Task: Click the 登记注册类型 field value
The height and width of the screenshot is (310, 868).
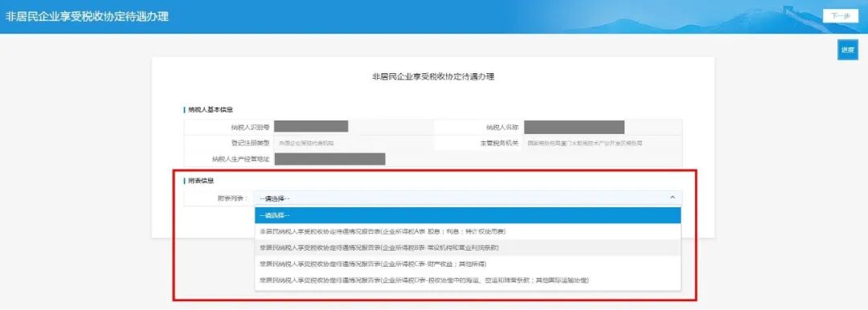Action: (306, 143)
